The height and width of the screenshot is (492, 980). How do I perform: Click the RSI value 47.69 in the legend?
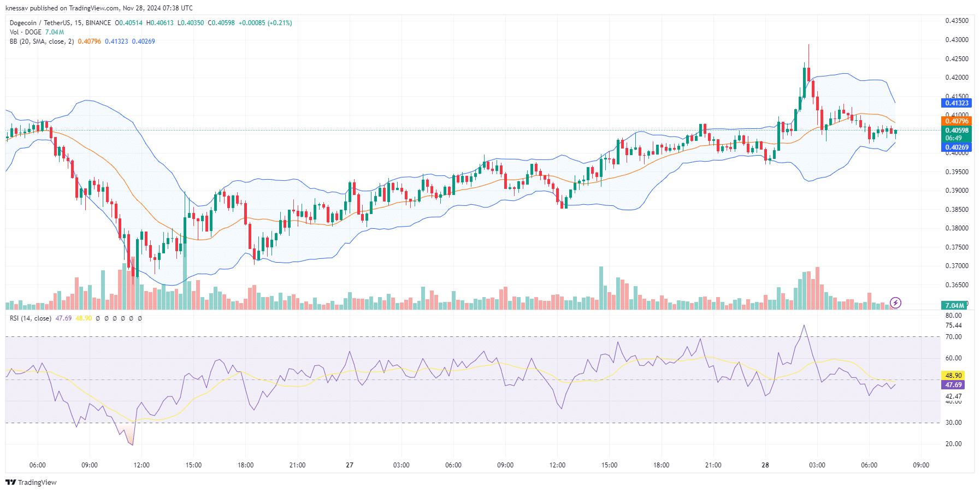[x=63, y=318]
